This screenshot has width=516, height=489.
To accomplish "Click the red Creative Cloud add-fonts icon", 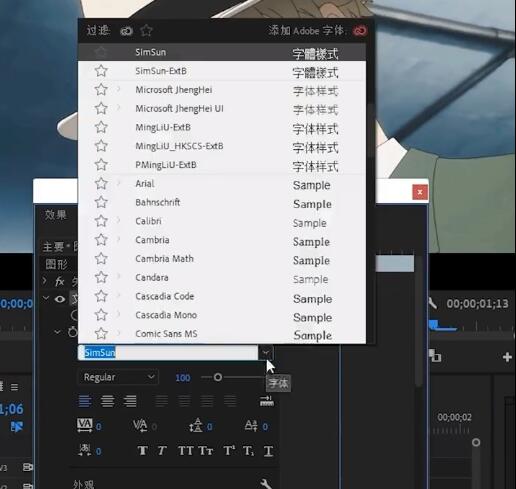I will click(360, 31).
